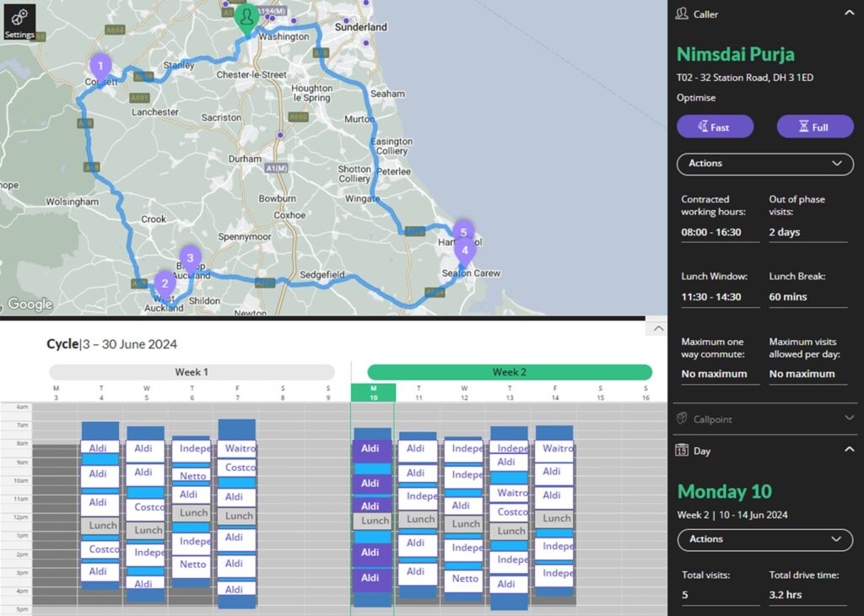Screen dimensions: 864x616
Task: Click the green caller home pin on map
Action: [246, 20]
